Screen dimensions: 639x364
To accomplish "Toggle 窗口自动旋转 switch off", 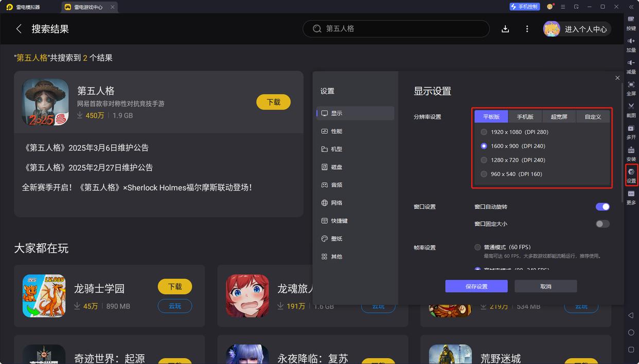I will tap(602, 207).
